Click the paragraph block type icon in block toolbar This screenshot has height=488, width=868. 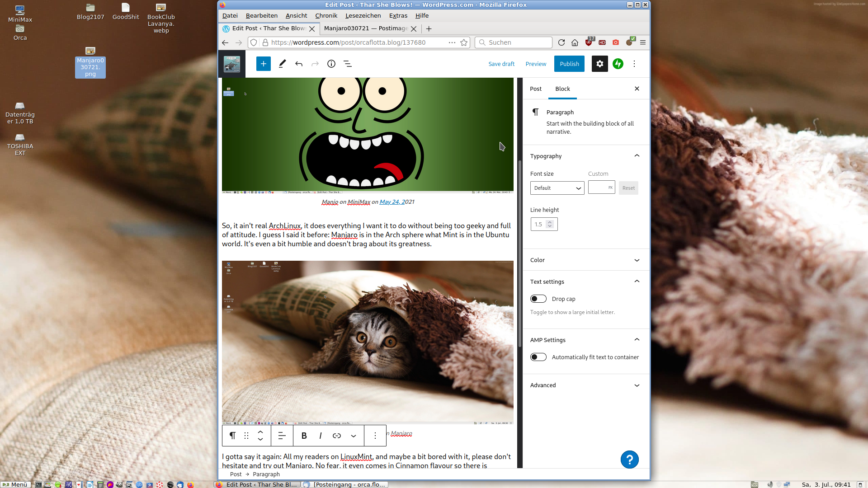coord(232,436)
